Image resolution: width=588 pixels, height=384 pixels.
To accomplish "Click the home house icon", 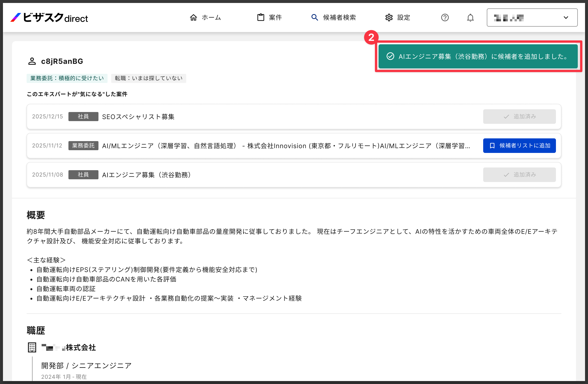I will (x=193, y=17).
